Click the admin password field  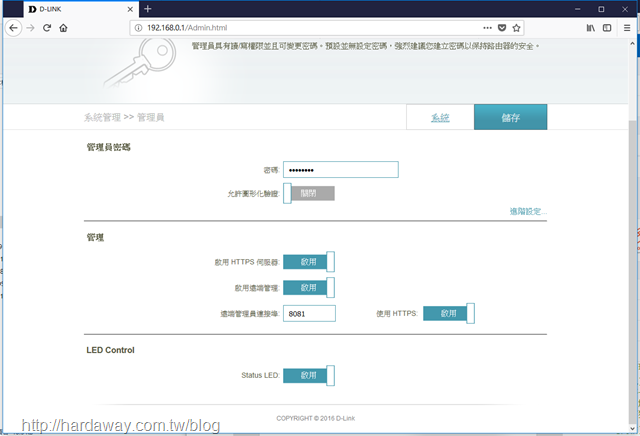pyautogui.click(x=341, y=170)
